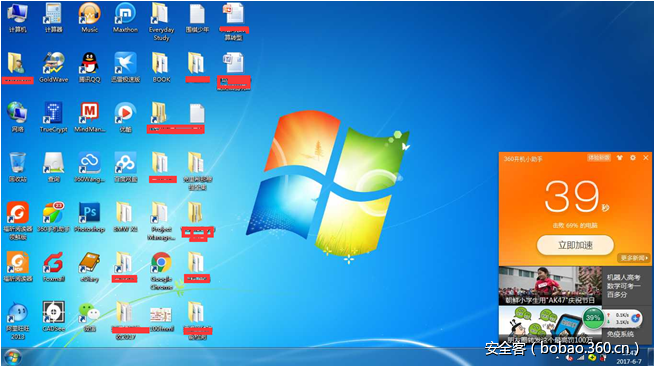This screenshot has width=655, height=367.
Task: Open the Windows Start button
Action: pyautogui.click(x=13, y=357)
